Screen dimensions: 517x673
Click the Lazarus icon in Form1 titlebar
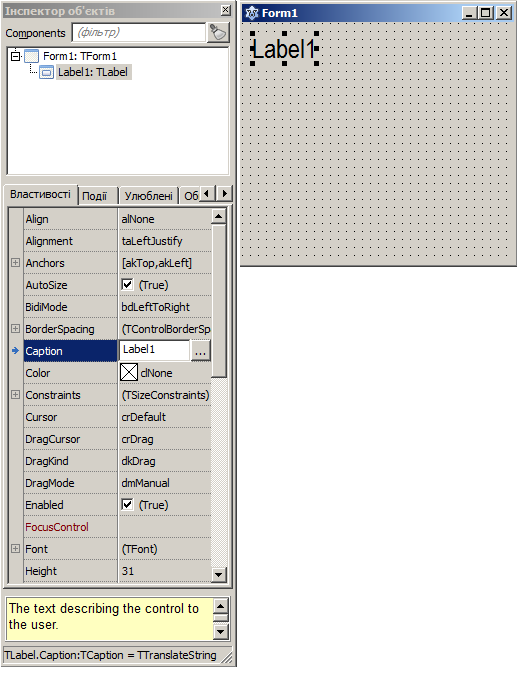pos(252,13)
